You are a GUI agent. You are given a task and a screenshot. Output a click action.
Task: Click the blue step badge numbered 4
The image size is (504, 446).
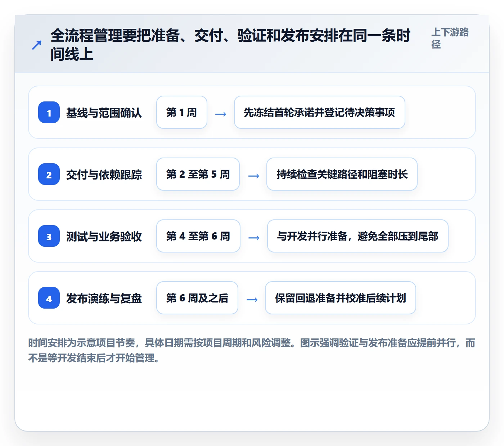click(49, 298)
